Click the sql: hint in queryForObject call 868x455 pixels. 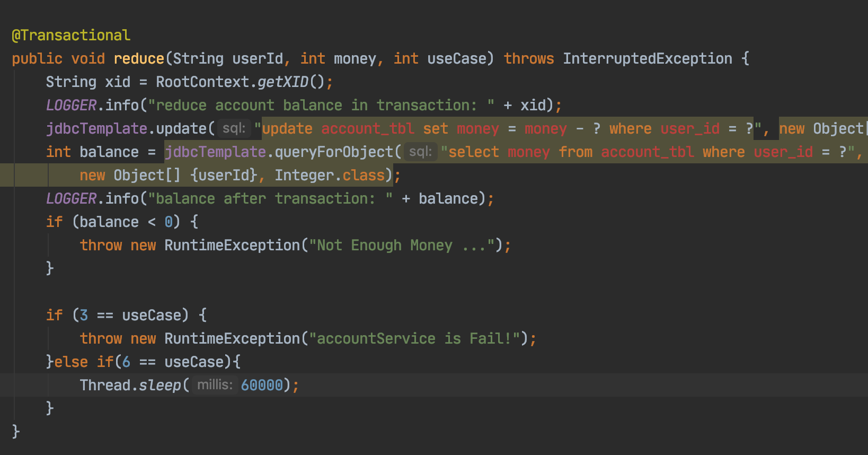(420, 152)
